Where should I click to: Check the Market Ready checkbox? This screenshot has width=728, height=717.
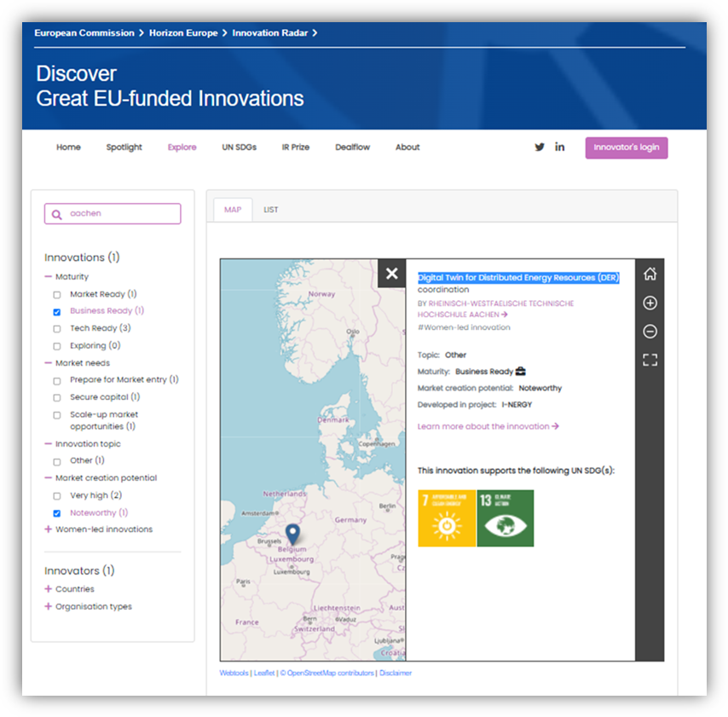pyautogui.click(x=56, y=295)
